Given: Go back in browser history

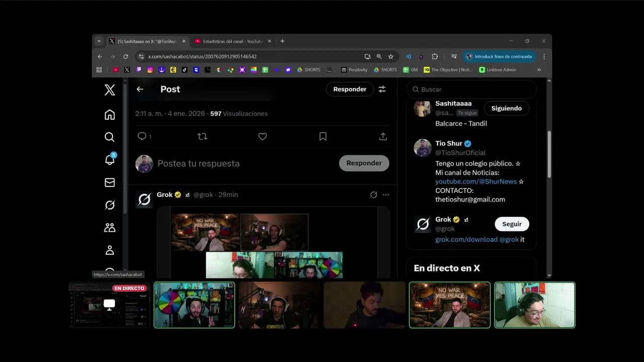Looking at the screenshot, I should pos(100,56).
